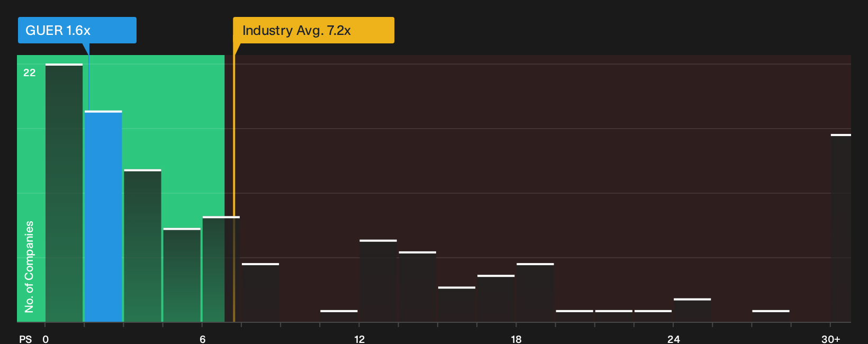Click the 'PS' axis label
Image resolution: width=868 pixels, height=344 pixels.
25,339
